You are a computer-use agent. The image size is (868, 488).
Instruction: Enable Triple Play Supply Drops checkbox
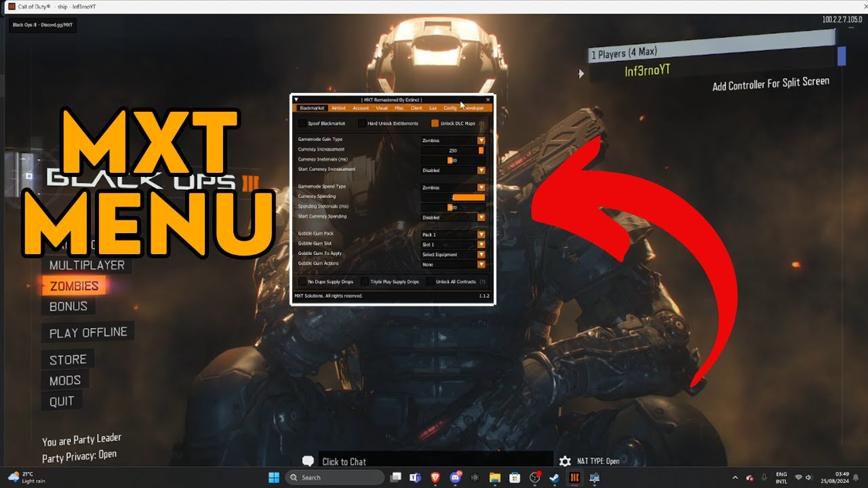coord(364,281)
